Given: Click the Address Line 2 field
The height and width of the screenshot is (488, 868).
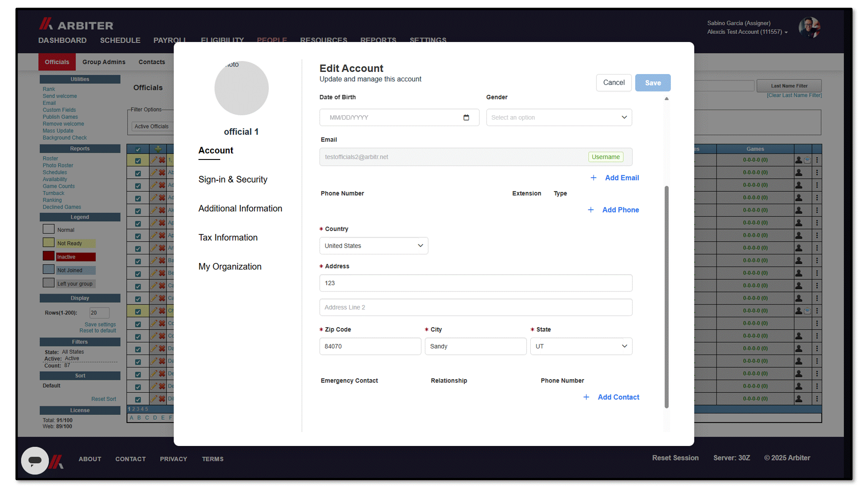Looking at the screenshot, I should 476,307.
